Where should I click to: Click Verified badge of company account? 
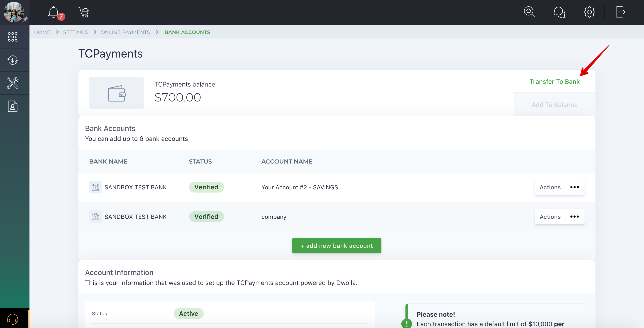click(x=206, y=217)
